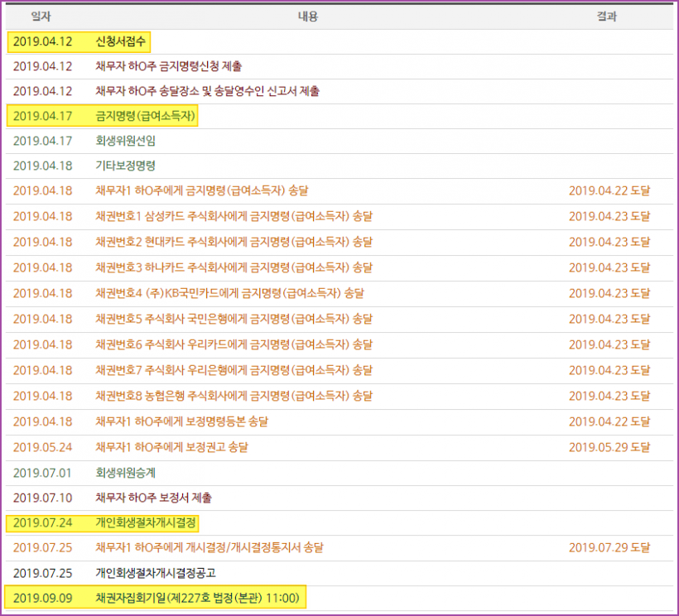Click the 채권번호2 현대카드 송달 row
This screenshot has width=679, height=616.
pos(339,242)
